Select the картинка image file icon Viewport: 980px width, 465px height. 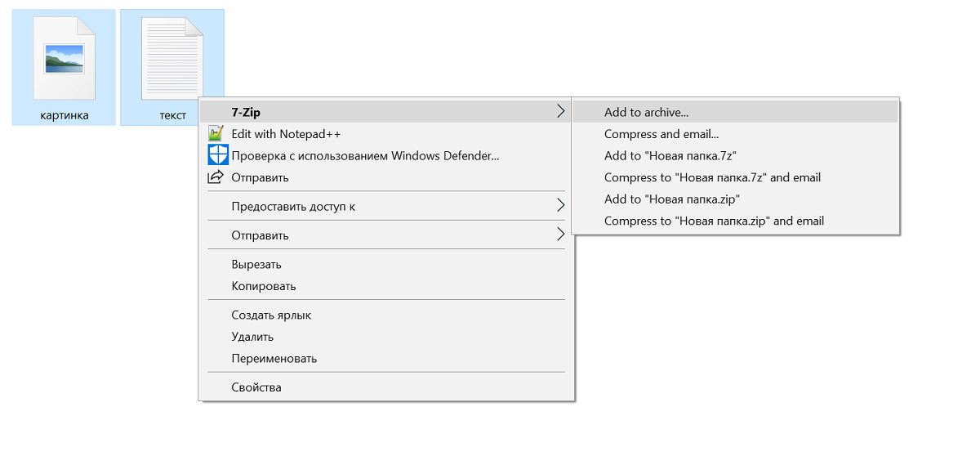64,59
